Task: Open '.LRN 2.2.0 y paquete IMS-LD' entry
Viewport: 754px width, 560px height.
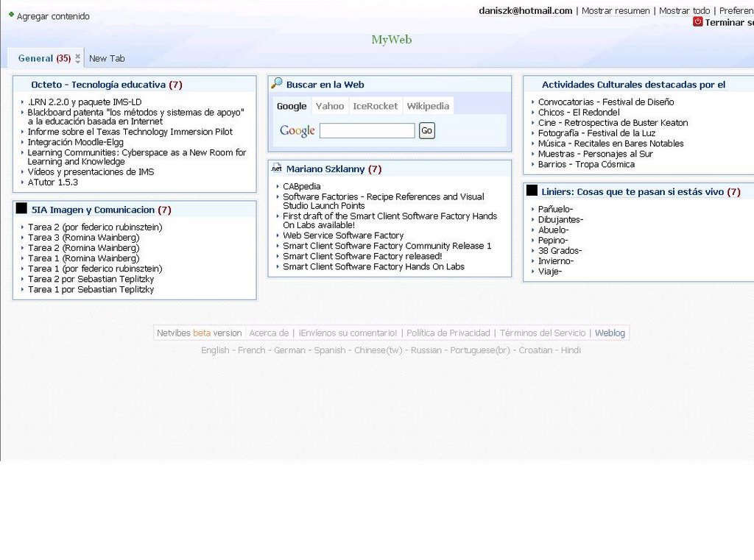Action: point(85,102)
